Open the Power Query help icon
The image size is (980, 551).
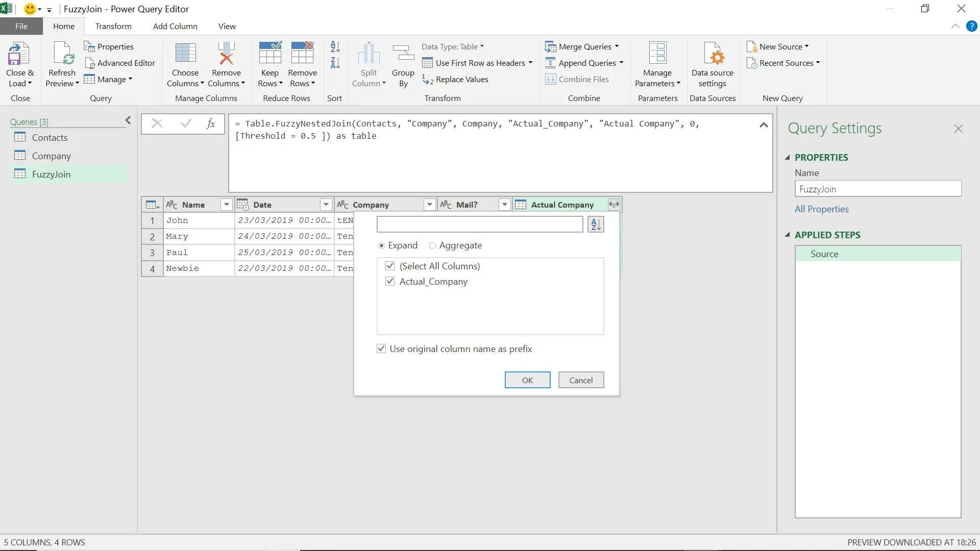click(x=972, y=26)
